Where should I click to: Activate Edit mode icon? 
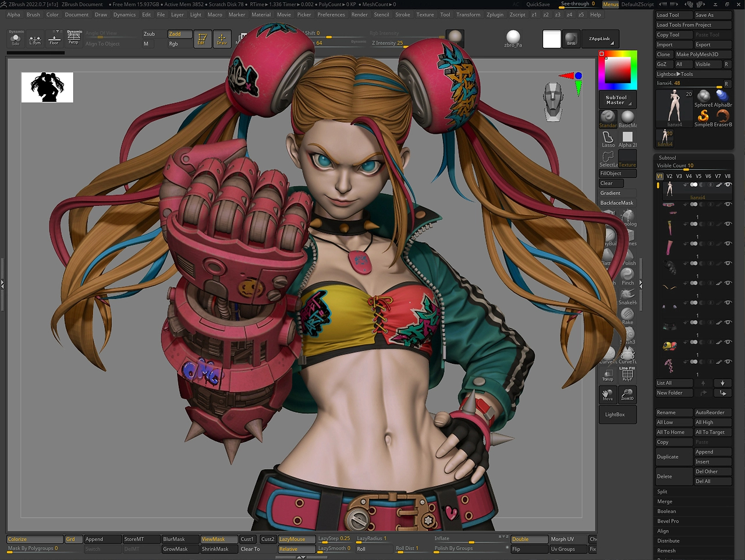pyautogui.click(x=202, y=39)
